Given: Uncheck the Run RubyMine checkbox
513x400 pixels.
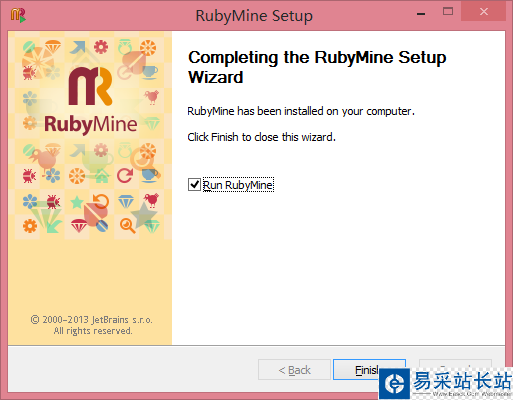Looking at the screenshot, I should [194, 185].
